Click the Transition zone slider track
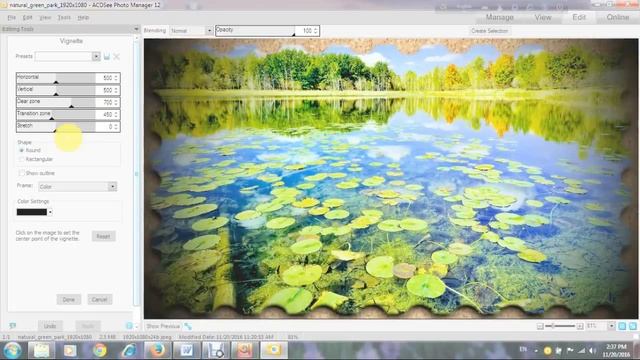 (x=56, y=114)
